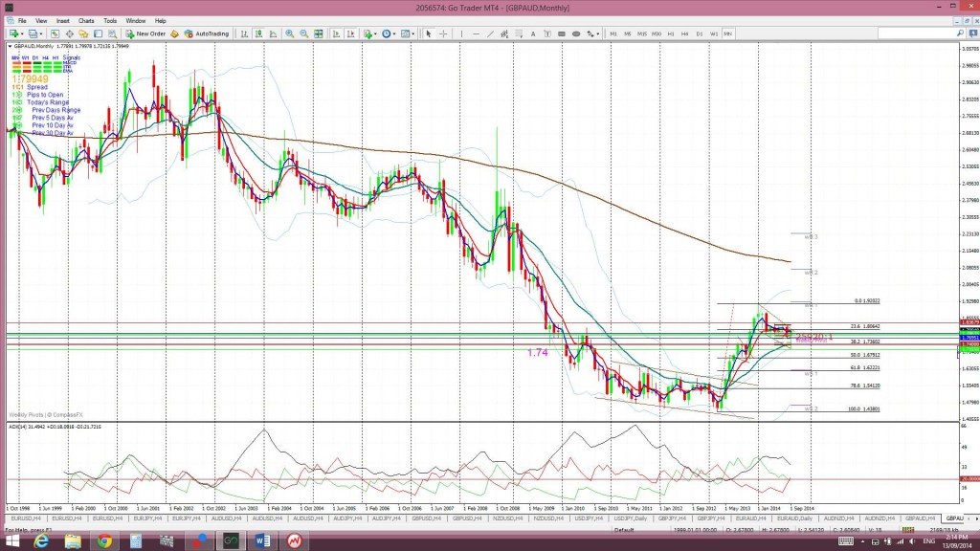This screenshot has width=980, height=551.
Task: Switch chart to line chart icon
Action: tap(273, 33)
